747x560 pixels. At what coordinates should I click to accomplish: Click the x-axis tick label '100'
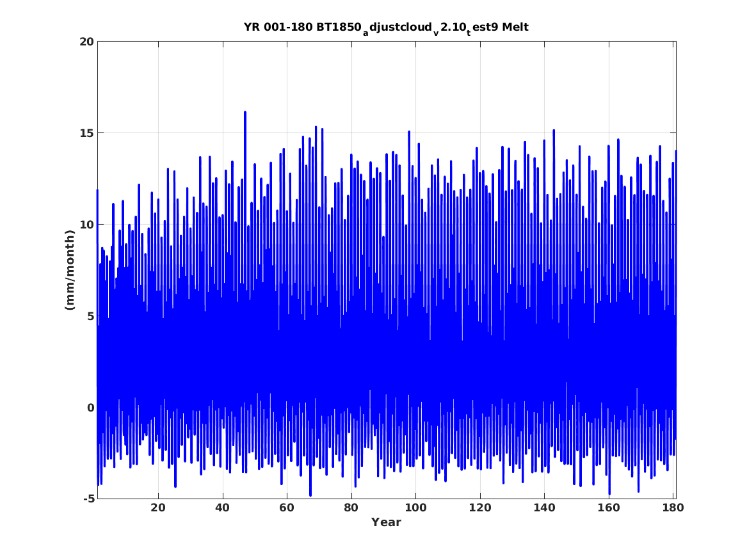[415, 508]
